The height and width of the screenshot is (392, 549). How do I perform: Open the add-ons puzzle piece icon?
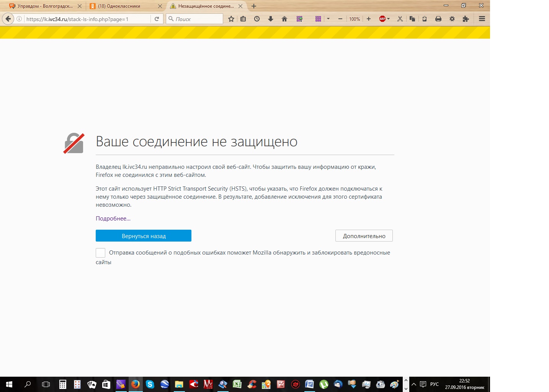[x=466, y=19]
